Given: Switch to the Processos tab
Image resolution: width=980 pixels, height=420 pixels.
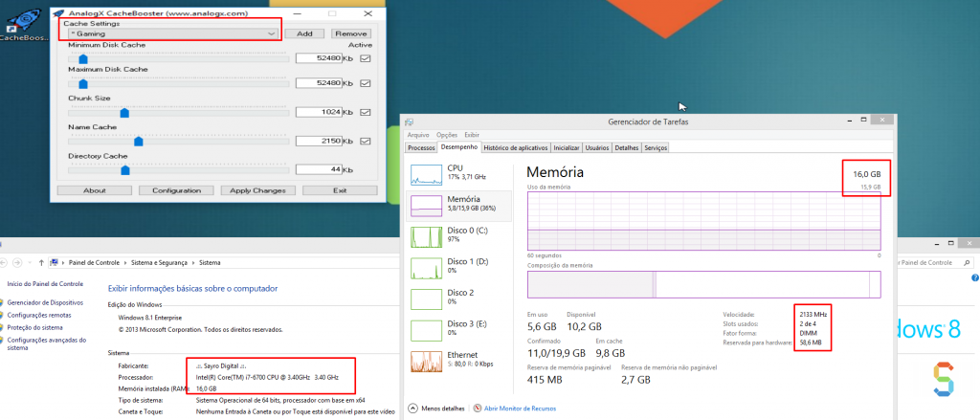Looking at the screenshot, I should point(421,148).
